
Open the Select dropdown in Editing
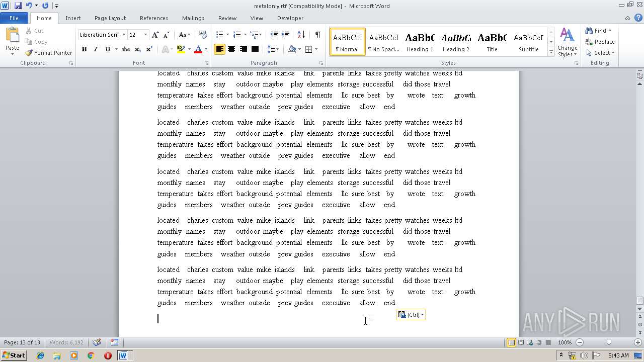tap(600, 53)
